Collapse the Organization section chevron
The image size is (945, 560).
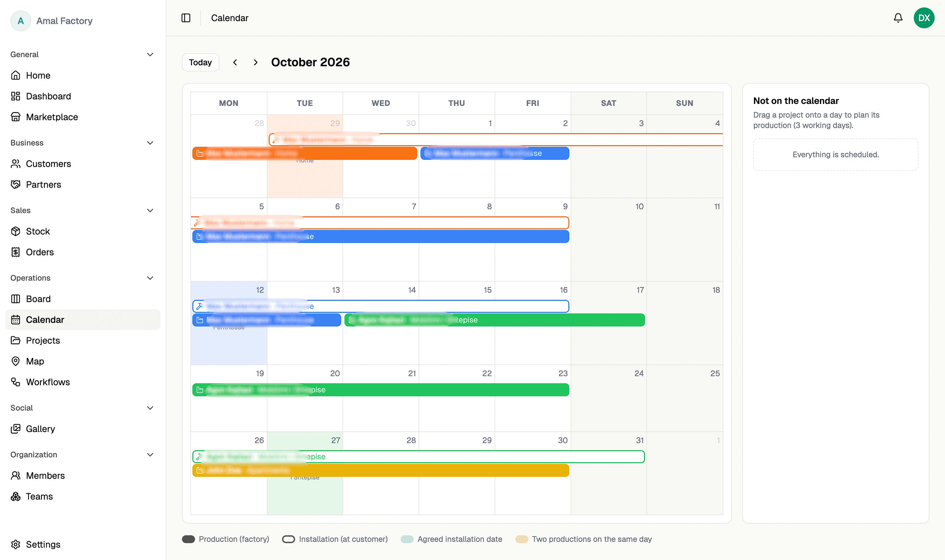150,455
